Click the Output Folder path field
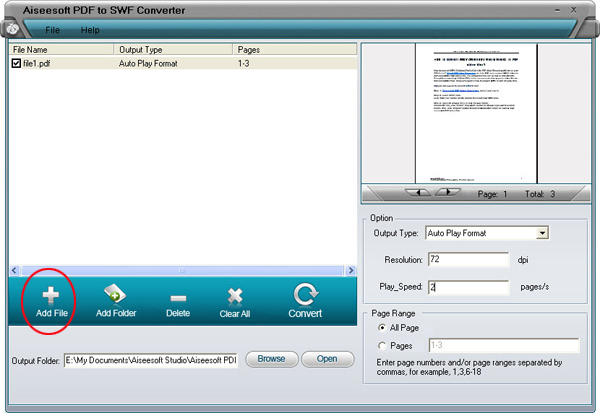The image size is (600, 413). [151, 361]
